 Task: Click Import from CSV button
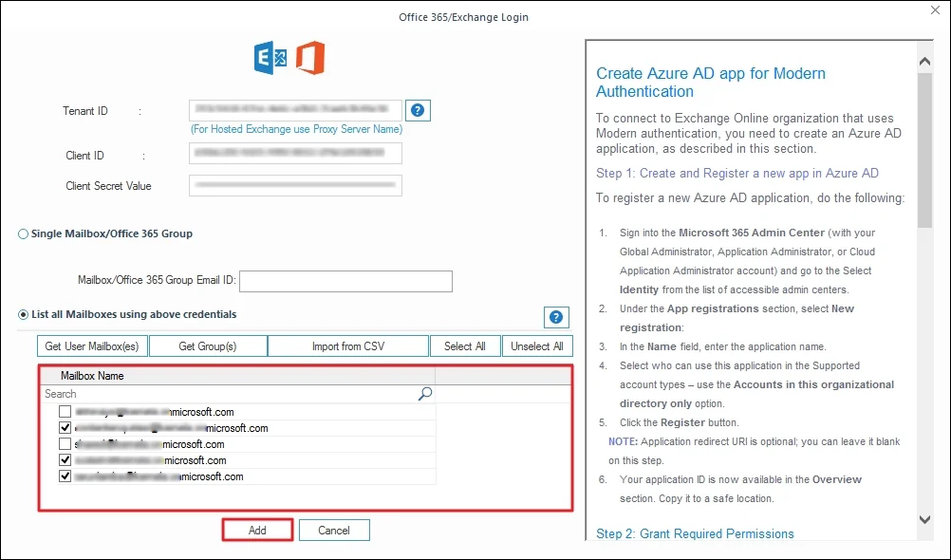[x=348, y=346]
